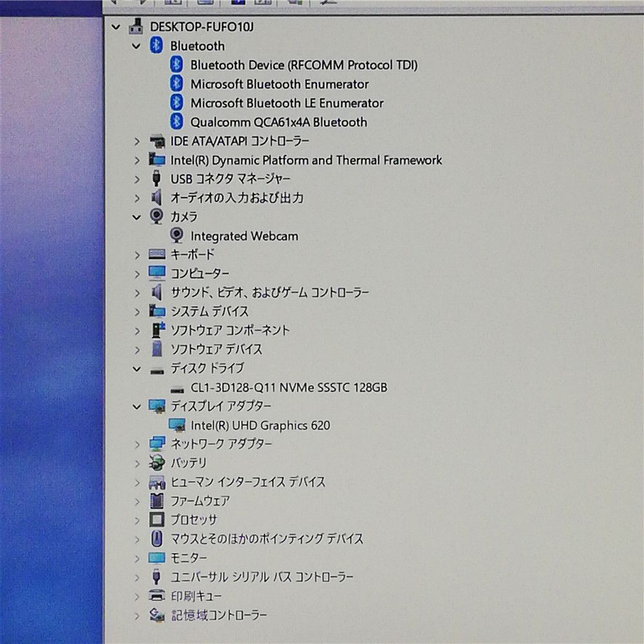Collapse ディスプレイ アダプター category
Screen dimensions: 644x644
click(x=137, y=407)
